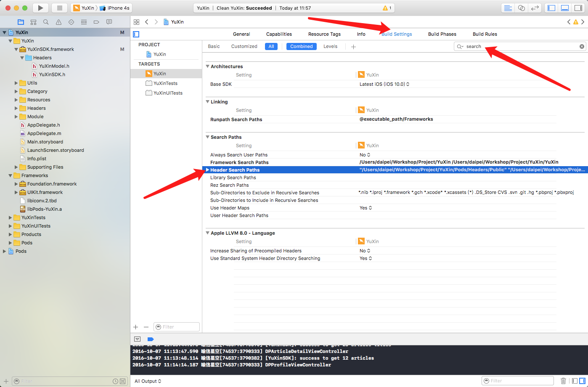Open the Build Rules tab
The image size is (588, 387).
pyautogui.click(x=485, y=34)
